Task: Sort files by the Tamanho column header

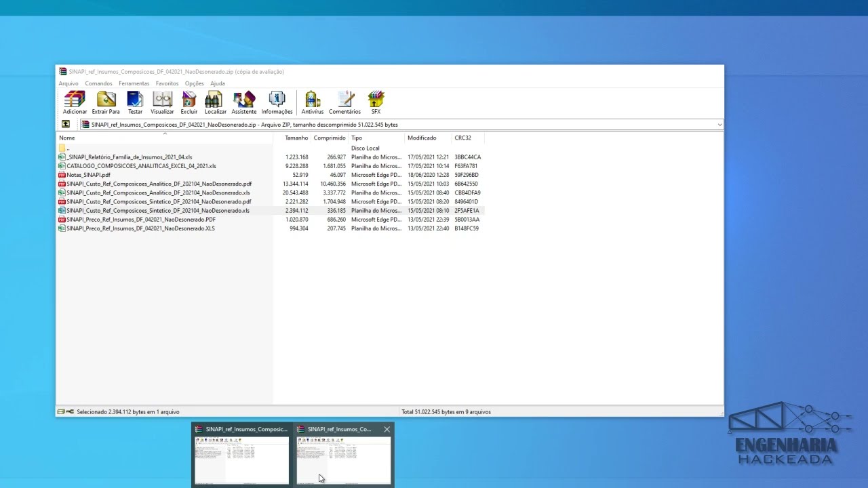Action: pos(292,138)
